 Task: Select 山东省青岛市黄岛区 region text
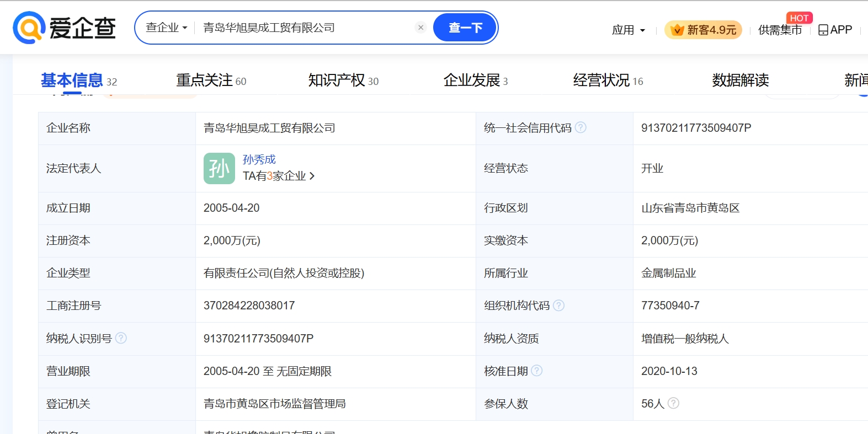(690, 208)
